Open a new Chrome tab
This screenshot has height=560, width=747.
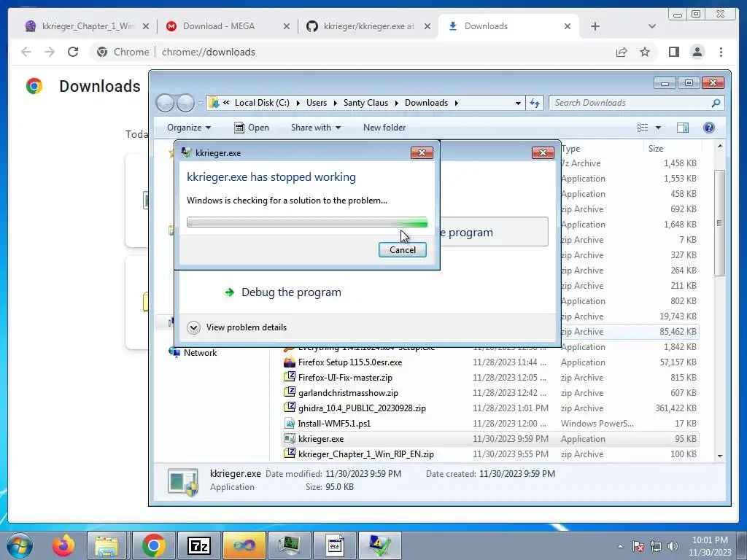click(x=595, y=26)
